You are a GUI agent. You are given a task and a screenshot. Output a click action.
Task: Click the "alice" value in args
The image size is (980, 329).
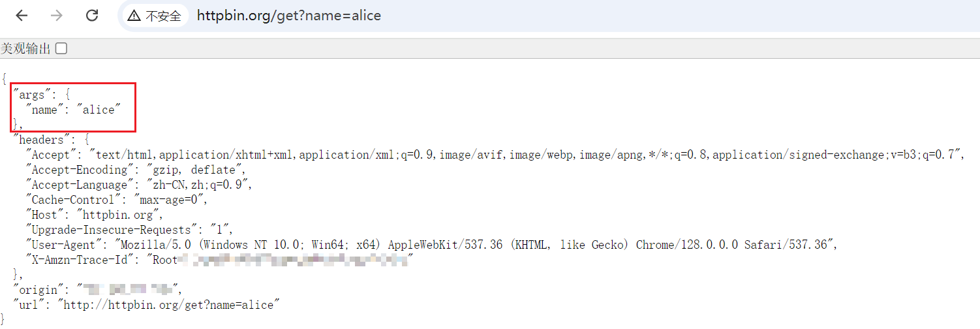[99, 110]
